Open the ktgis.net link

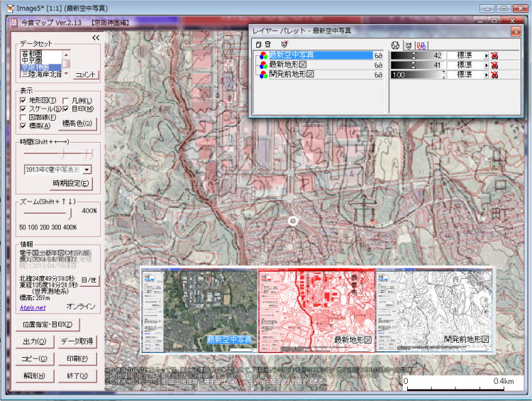pyautogui.click(x=33, y=307)
